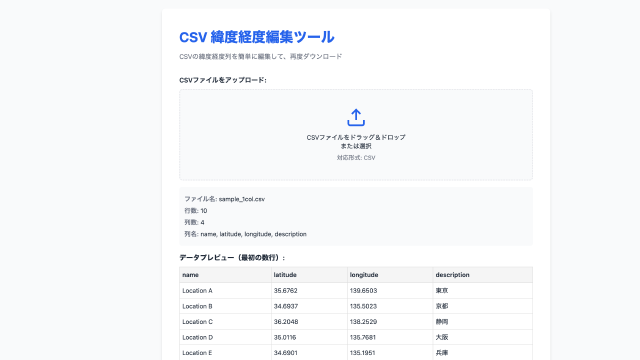Select the latitude cell '35.0116'
The image size is (640, 360).
tap(309, 337)
